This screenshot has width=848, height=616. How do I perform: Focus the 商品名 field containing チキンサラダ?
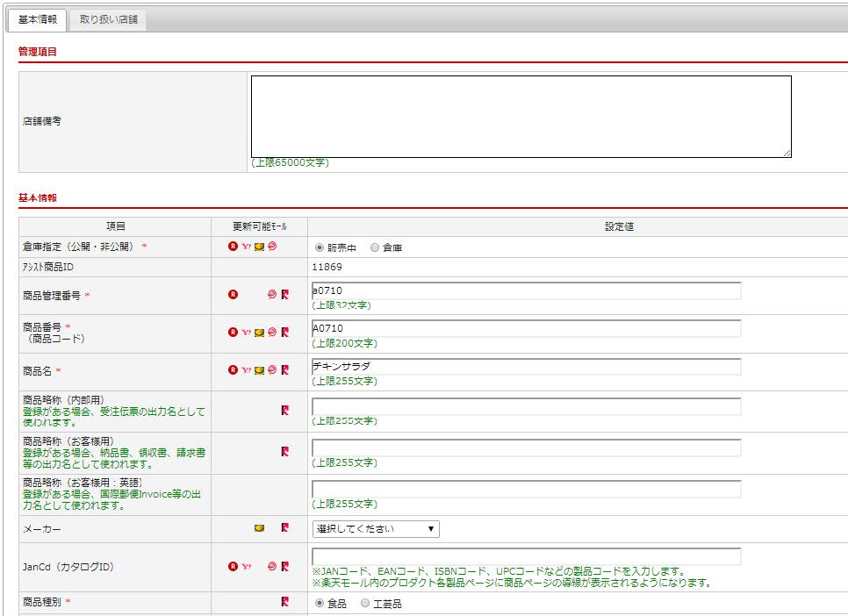point(526,367)
